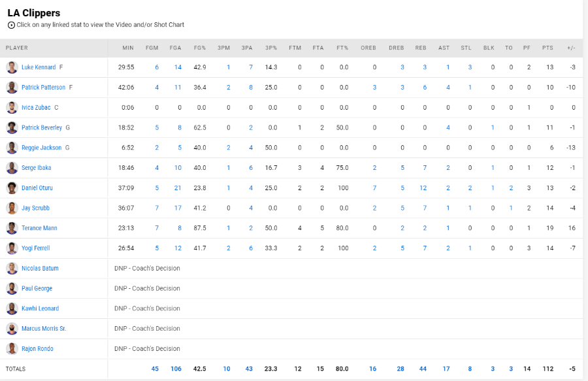This screenshot has width=588, height=381.
Task: Open Marcus Morris Sr.'s player link
Action: (44, 329)
